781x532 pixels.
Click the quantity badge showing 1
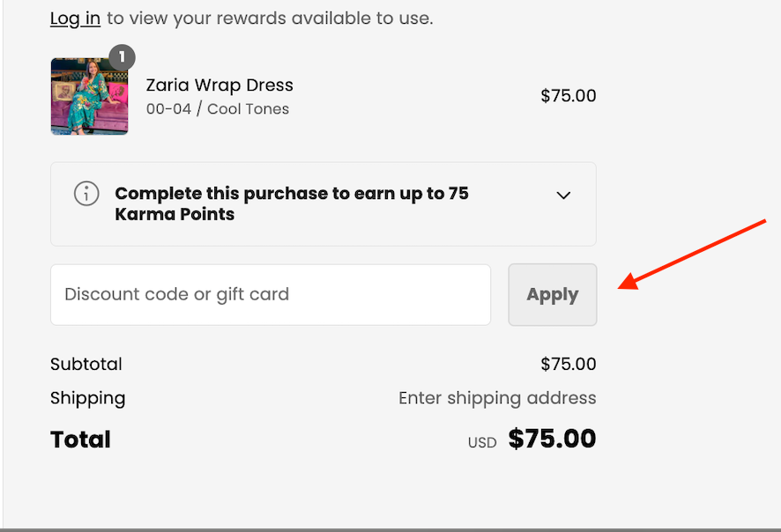(x=122, y=58)
